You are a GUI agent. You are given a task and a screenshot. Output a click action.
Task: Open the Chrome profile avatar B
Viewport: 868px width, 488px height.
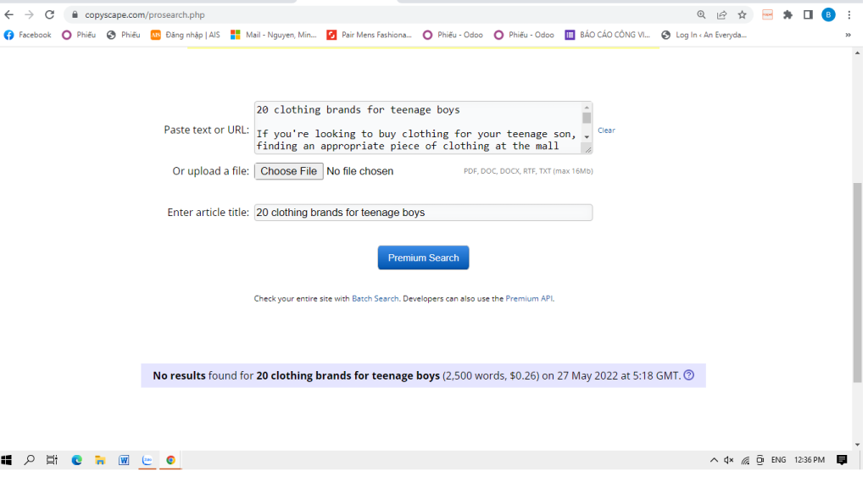tap(828, 14)
